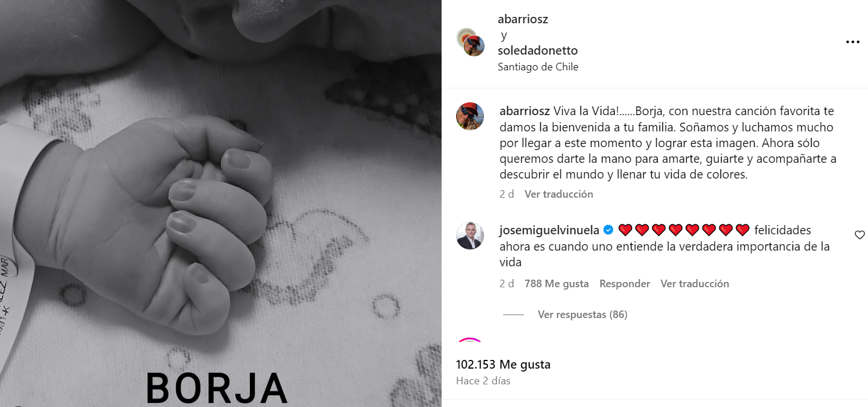Click Responder on the josemiguelvinuela comment
This screenshot has width=868, height=407.
pos(625,284)
